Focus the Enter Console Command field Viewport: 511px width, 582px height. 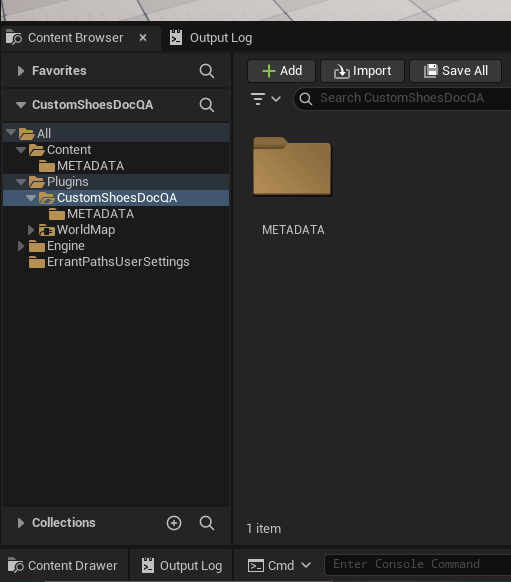pos(417,565)
